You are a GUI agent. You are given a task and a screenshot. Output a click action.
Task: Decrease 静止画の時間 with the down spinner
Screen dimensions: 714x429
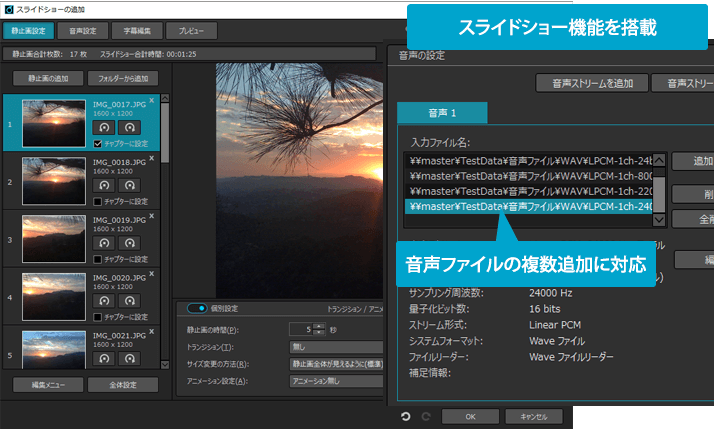(x=320, y=332)
